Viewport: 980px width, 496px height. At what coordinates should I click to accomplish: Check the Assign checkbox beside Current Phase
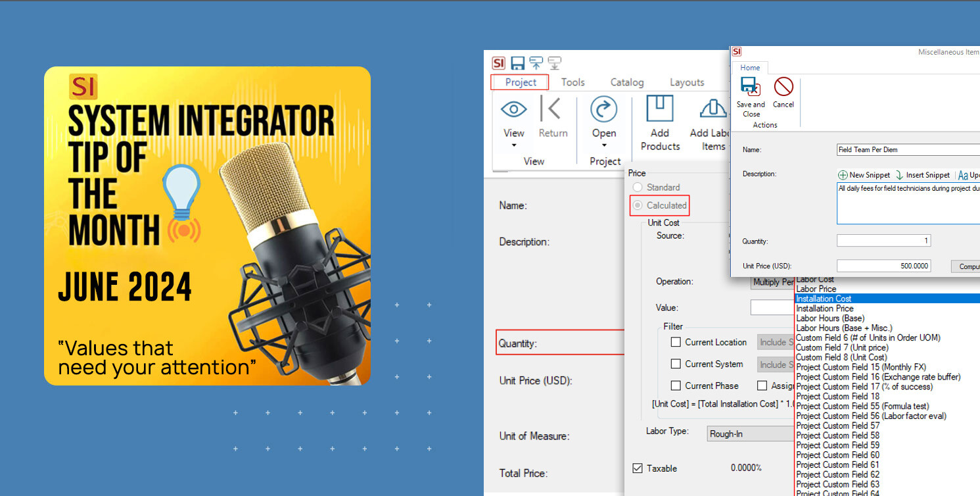click(762, 385)
